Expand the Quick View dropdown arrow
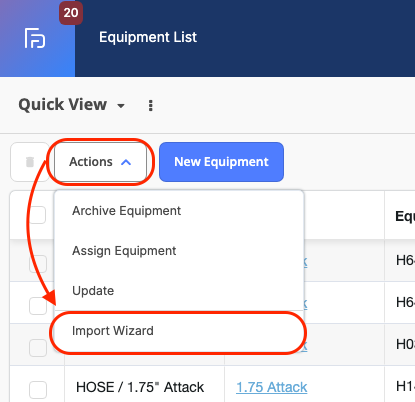 (121, 106)
